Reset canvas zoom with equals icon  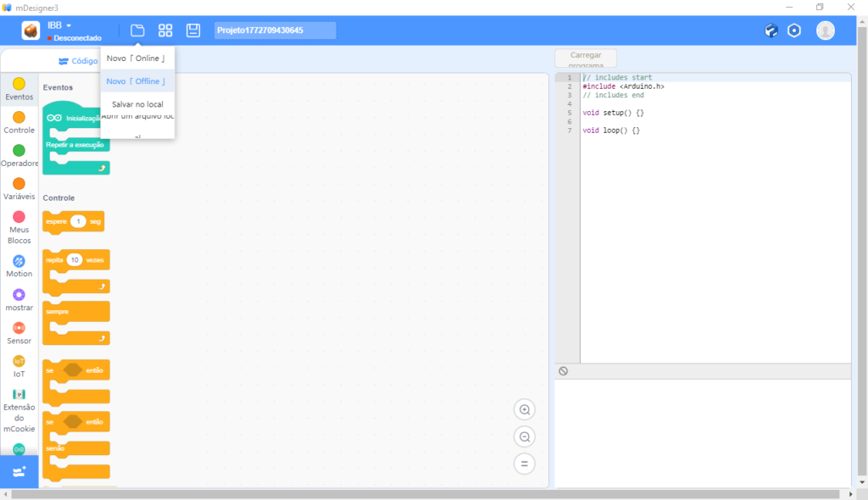(x=525, y=464)
